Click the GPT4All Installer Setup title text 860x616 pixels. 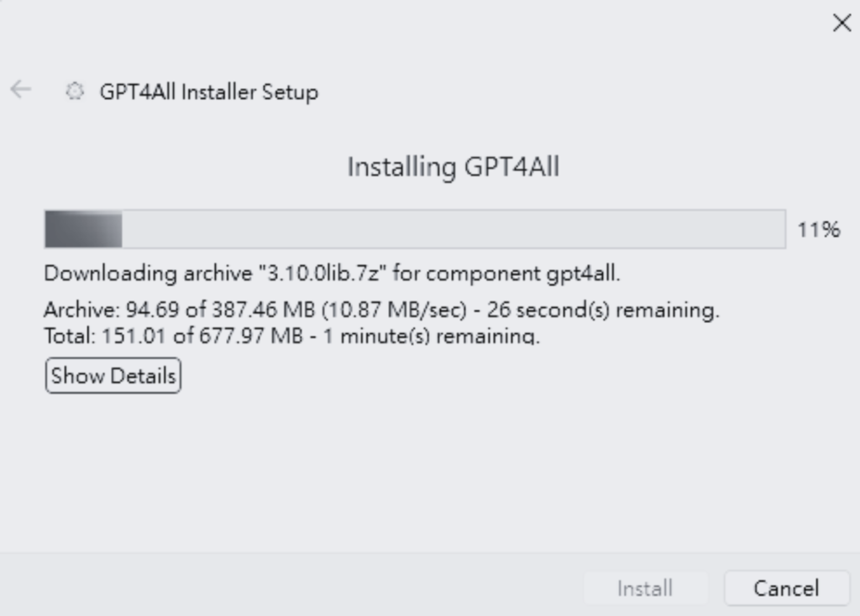(208, 92)
